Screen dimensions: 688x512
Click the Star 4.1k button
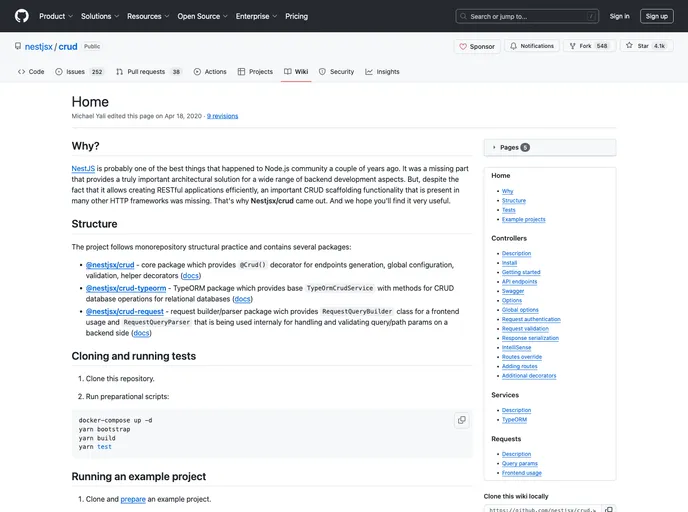point(646,46)
